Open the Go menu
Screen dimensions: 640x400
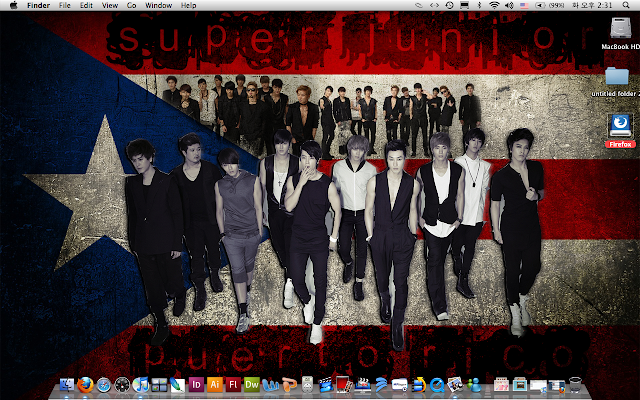(131, 5)
